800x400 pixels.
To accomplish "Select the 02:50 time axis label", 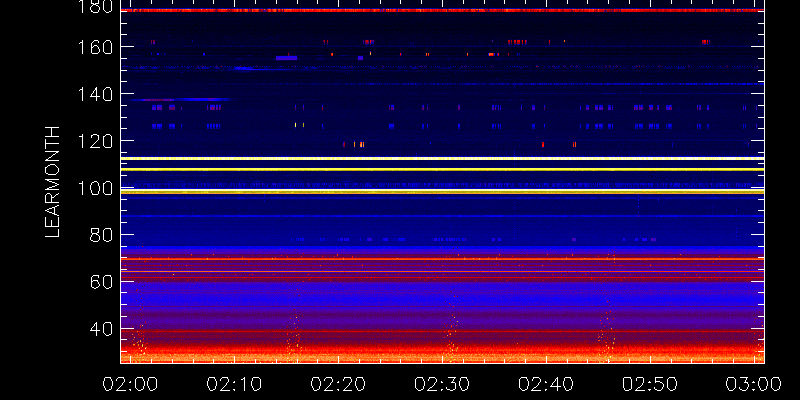I will (x=649, y=384).
